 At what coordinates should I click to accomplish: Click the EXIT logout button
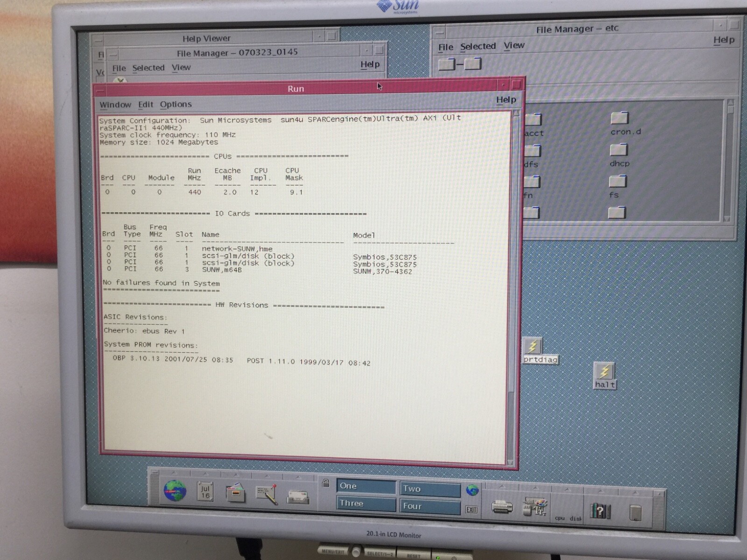click(x=472, y=510)
